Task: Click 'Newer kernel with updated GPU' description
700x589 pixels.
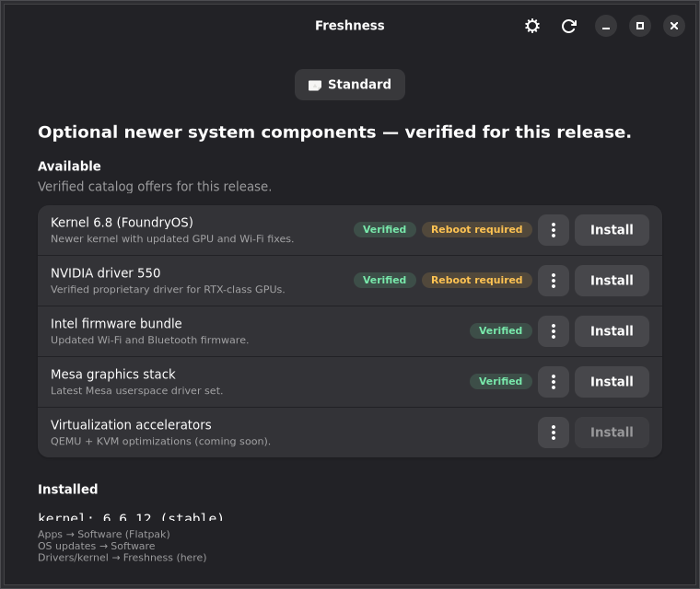Action: click(172, 238)
